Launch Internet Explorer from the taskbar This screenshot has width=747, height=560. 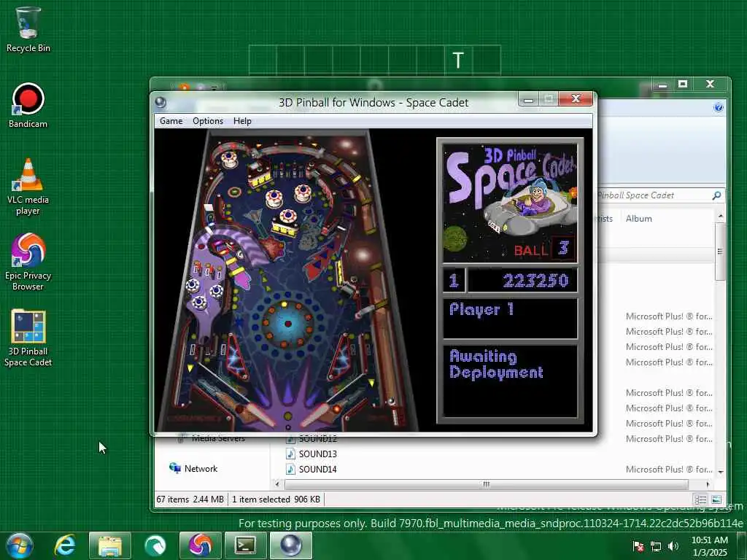click(65, 545)
